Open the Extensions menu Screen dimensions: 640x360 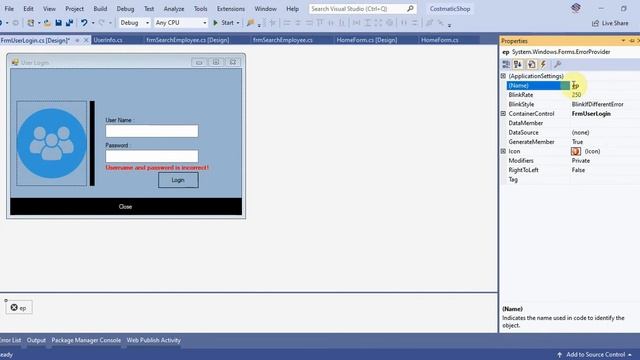point(231,9)
